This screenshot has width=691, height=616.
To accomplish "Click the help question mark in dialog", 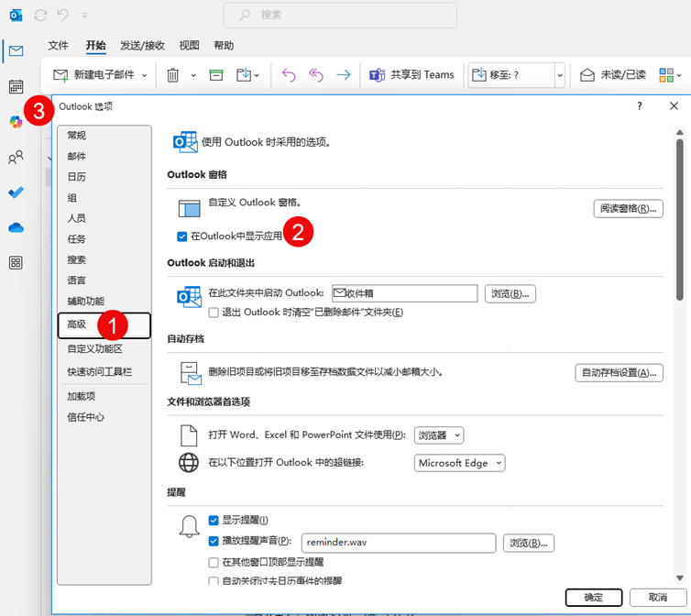I will 639,105.
